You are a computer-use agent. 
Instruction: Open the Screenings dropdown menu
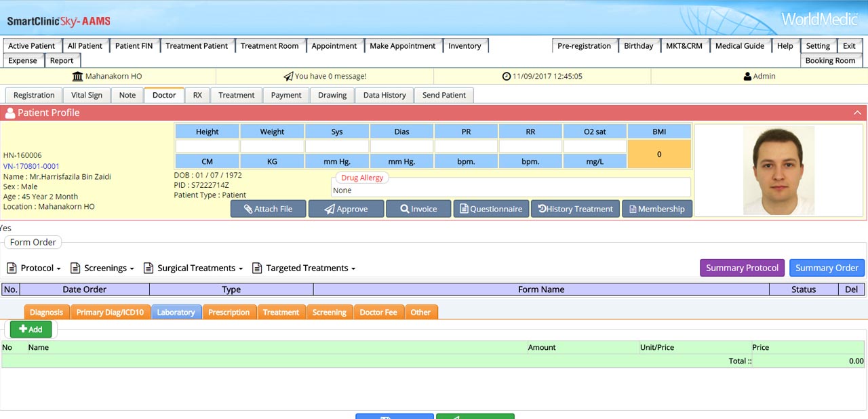(x=102, y=268)
